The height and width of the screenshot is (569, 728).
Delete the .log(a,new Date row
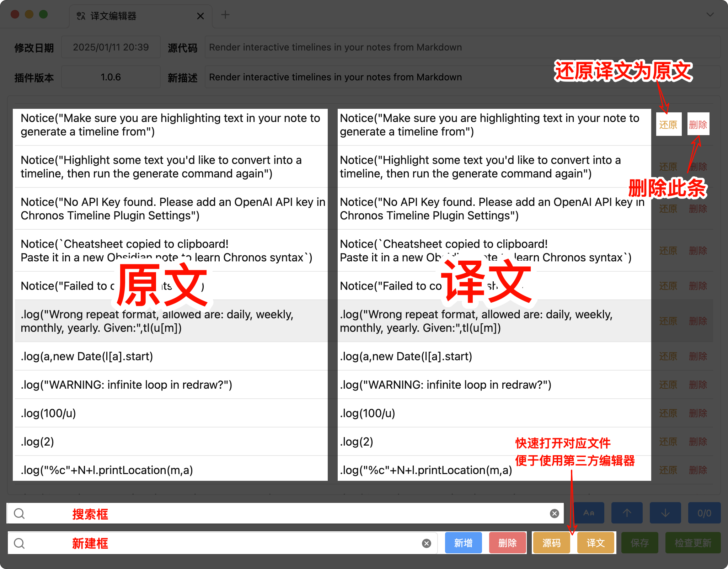pyautogui.click(x=698, y=356)
